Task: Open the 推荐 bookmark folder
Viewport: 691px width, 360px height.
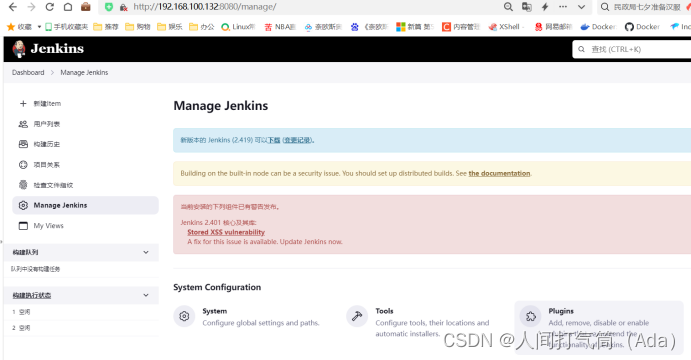Action: (x=106, y=27)
